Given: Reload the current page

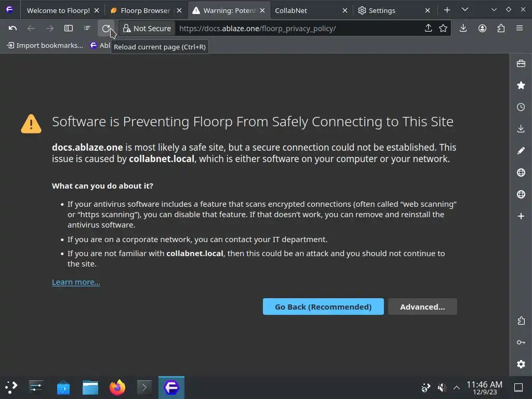Looking at the screenshot, I should pyautogui.click(x=106, y=28).
